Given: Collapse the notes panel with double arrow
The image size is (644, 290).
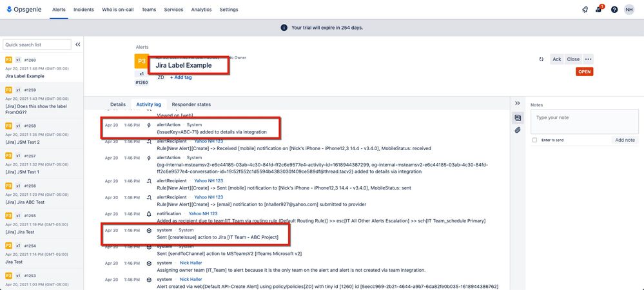Looking at the screenshot, I should click(518, 103).
